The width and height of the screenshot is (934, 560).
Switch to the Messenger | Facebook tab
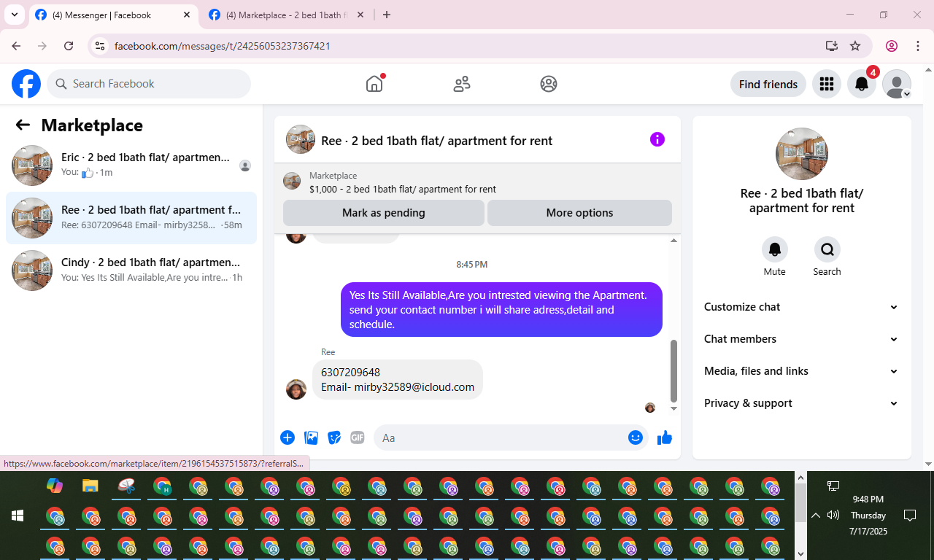pos(113,15)
